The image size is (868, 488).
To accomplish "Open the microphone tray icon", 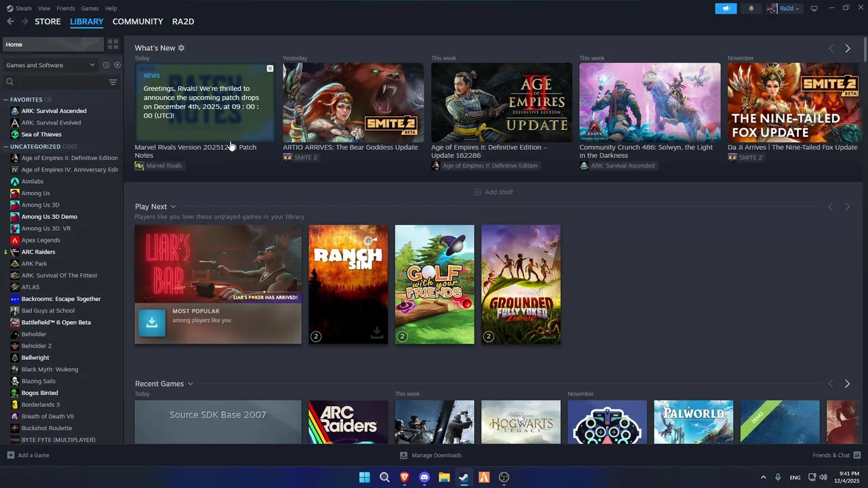I will (778, 477).
